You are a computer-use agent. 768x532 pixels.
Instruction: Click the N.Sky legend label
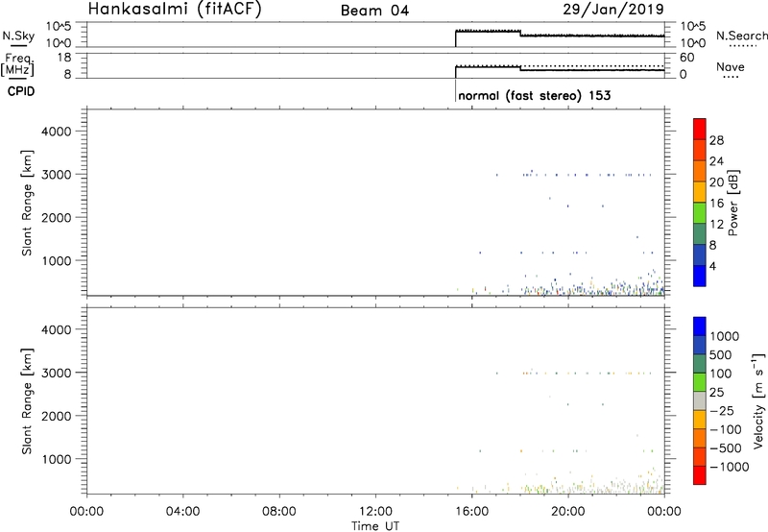(18, 36)
